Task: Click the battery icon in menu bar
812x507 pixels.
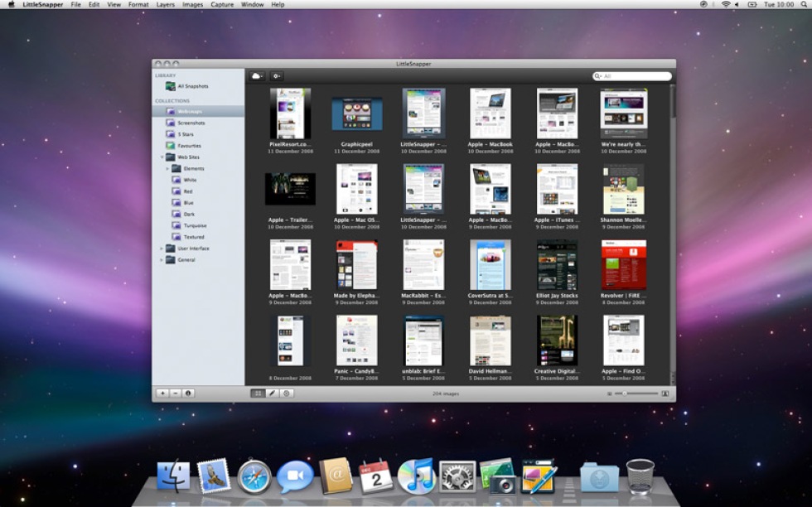Action: [752, 4]
